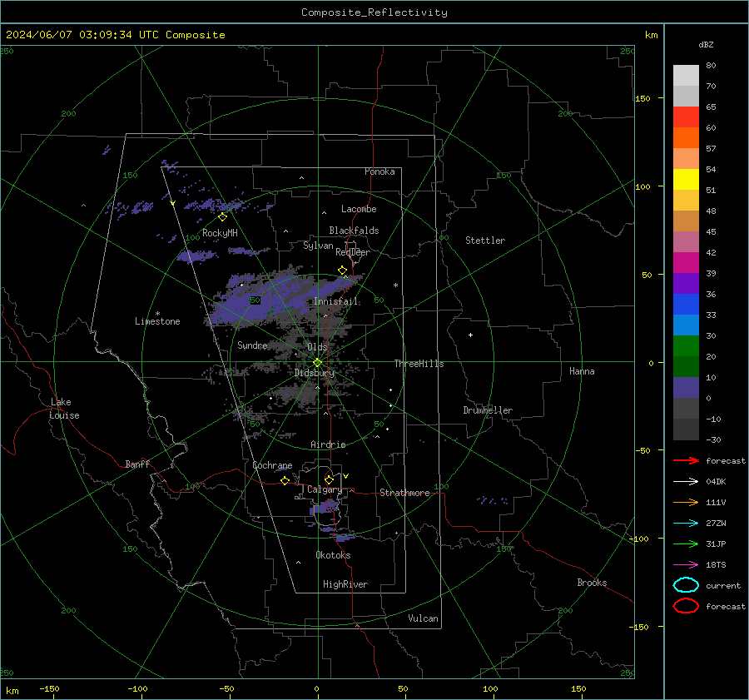This screenshot has height=700, width=749.
Task: Click the cyan current ellipse icon
Action: tap(686, 585)
